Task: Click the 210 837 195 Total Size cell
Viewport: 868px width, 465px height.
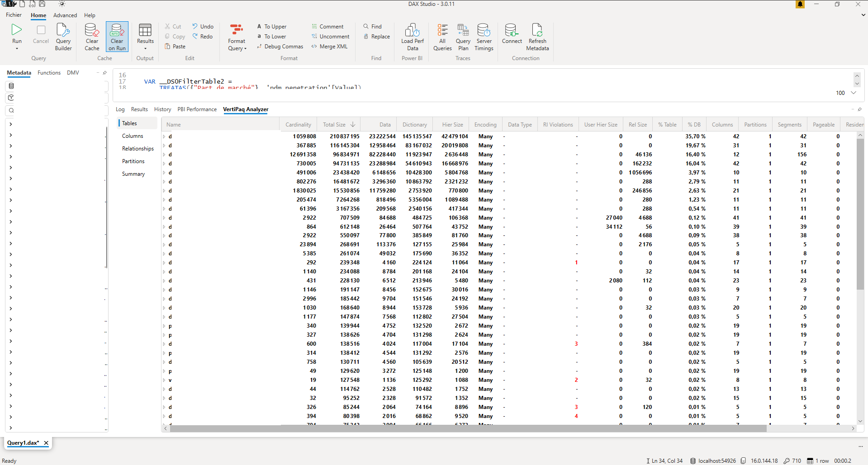Action: [x=344, y=136]
